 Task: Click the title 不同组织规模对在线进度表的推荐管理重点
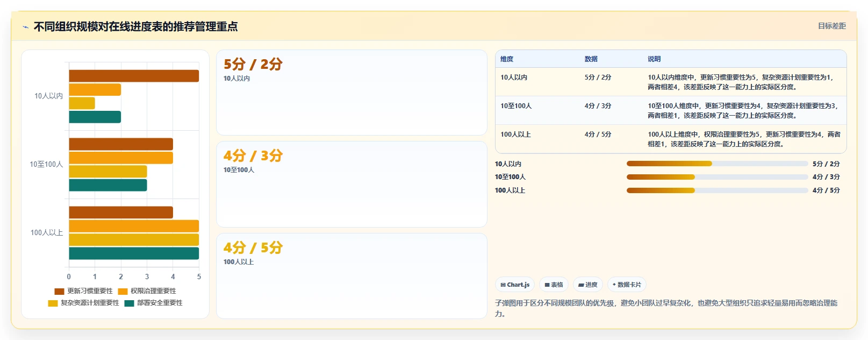click(x=136, y=26)
